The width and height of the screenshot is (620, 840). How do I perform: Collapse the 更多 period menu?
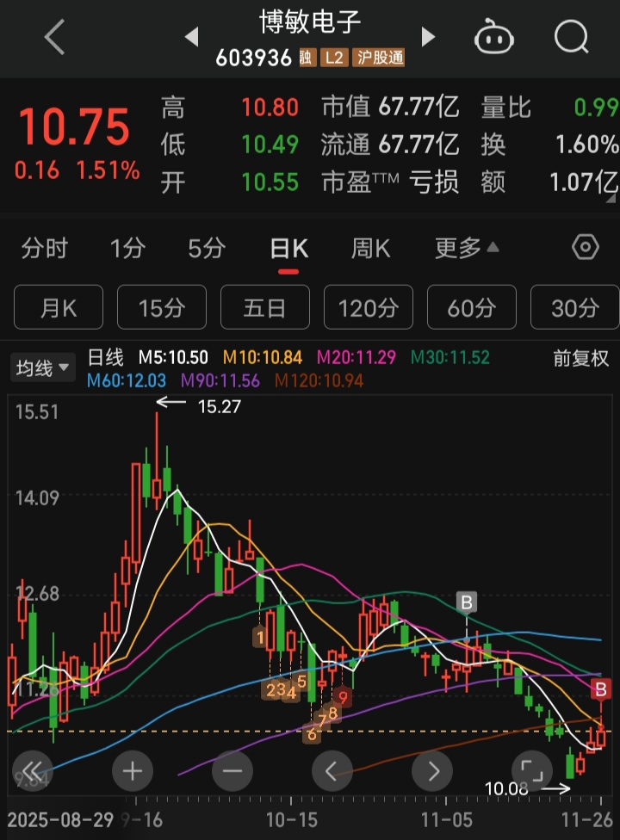point(467,249)
